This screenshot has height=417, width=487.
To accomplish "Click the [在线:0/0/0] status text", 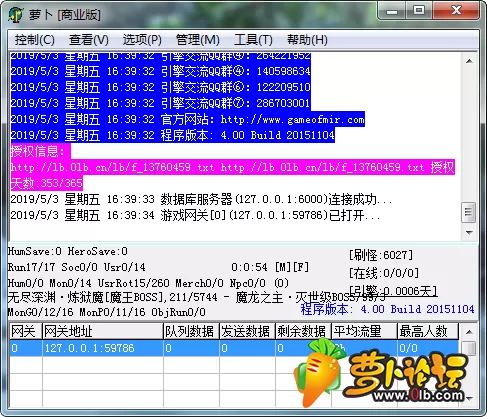I will click(384, 274).
